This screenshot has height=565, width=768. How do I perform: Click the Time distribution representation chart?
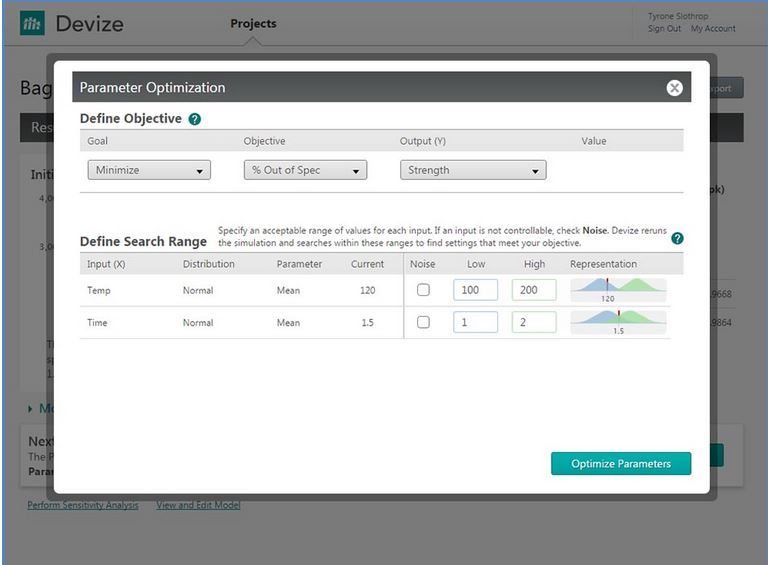[618, 322]
